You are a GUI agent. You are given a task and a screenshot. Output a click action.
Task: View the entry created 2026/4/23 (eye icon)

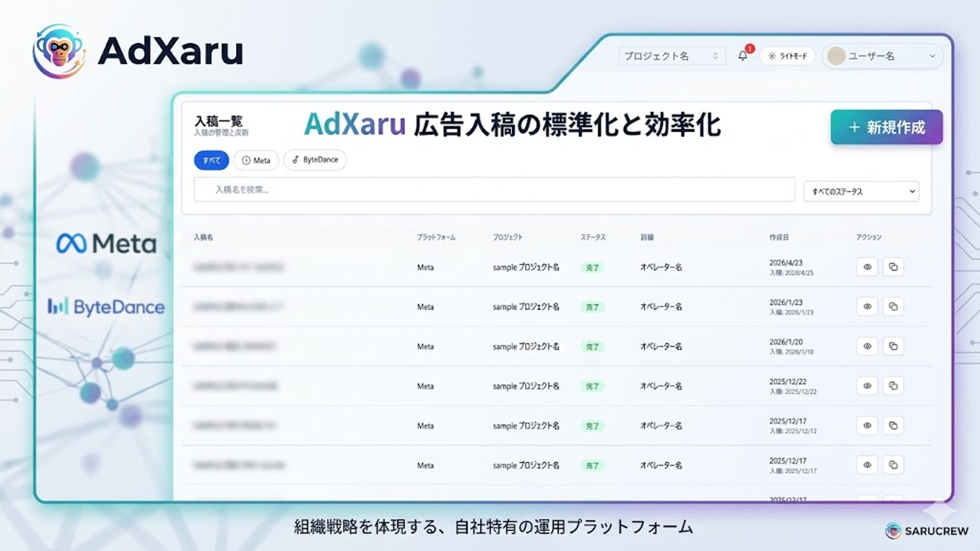click(867, 267)
